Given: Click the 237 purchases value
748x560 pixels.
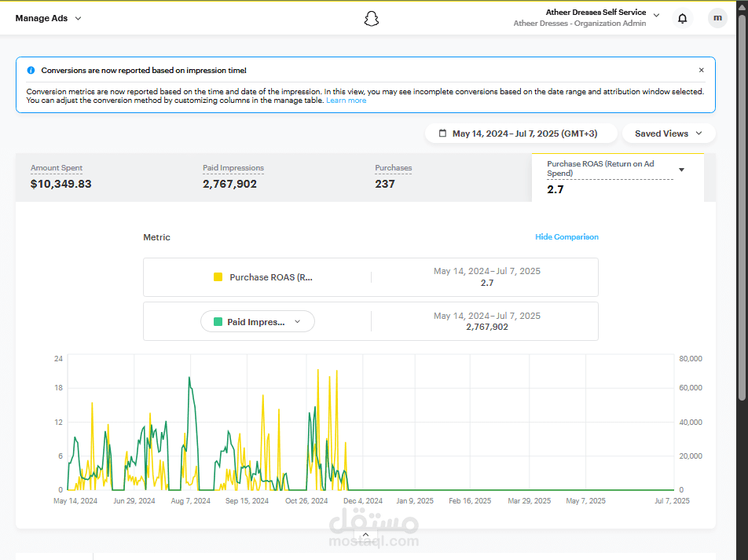Looking at the screenshot, I should point(384,184).
